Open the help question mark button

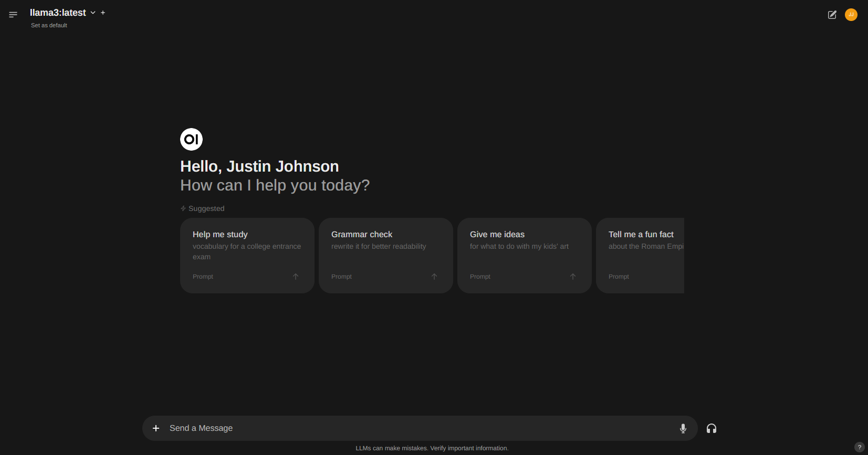[859, 447]
